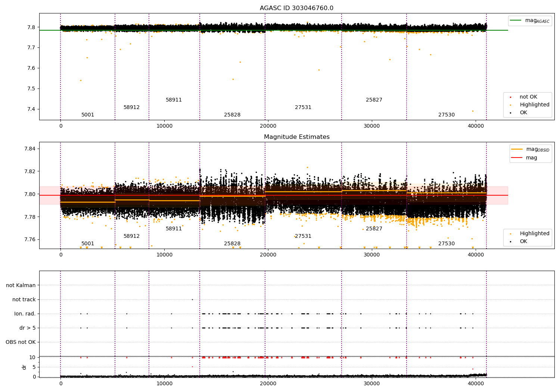Viewport: 560px width, 392px height.
Task: Click obsid label 27531 in top plot
Action: coord(303,108)
